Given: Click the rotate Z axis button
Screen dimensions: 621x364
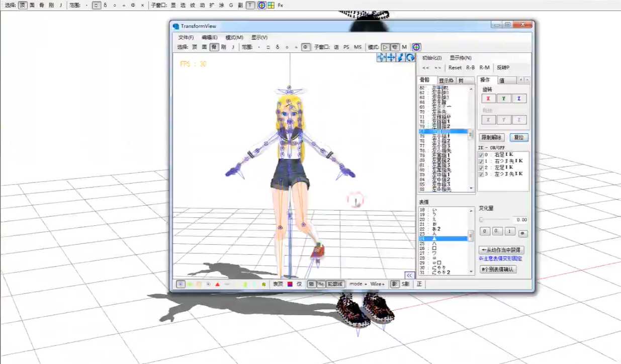Looking at the screenshot, I should (519, 99).
